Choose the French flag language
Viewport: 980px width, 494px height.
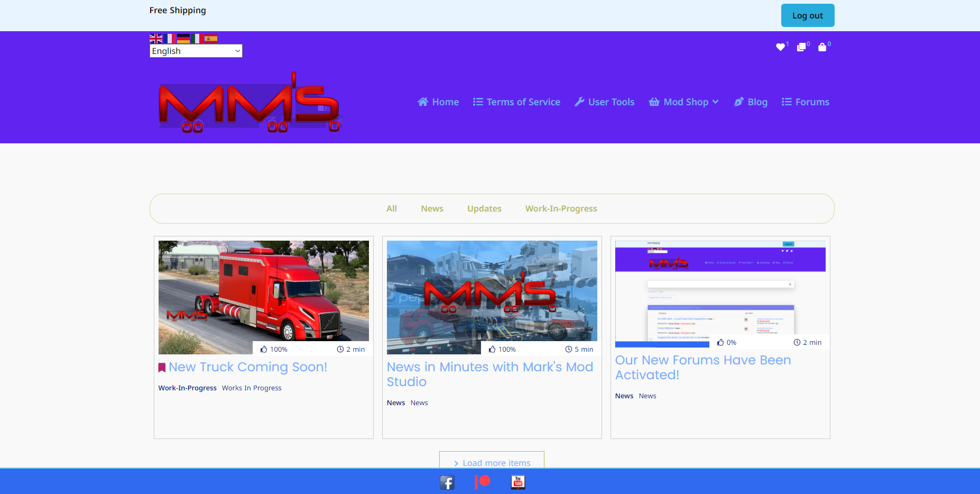(x=170, y=38)
